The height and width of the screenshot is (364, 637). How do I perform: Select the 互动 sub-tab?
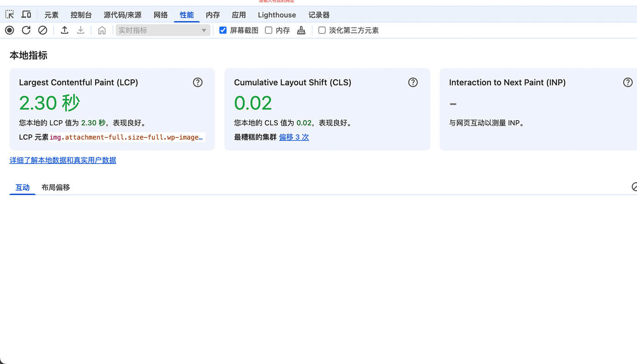click(x=22, y=187)
